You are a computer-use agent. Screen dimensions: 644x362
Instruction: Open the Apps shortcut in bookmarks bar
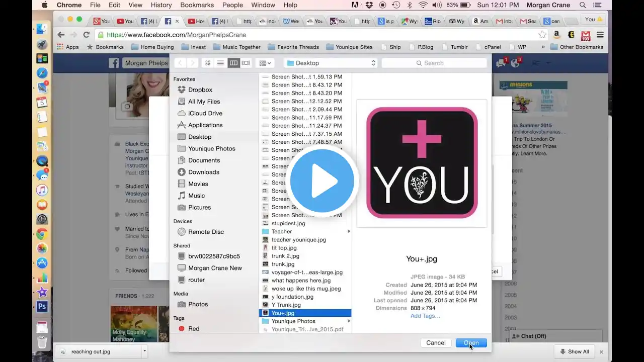[x=68, y=47]
